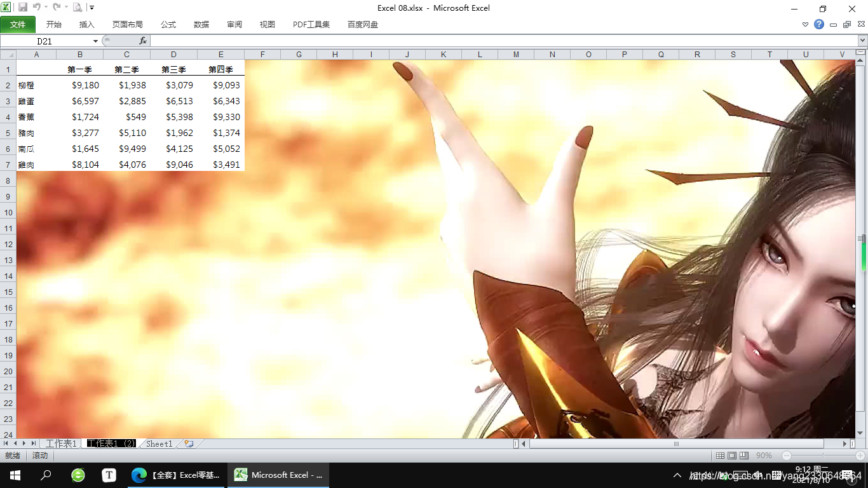Image resolution: width=868 pixels, height=488 pixels.
Task: Switch to the 开始 ribbon tab
Action: (54, 24)
